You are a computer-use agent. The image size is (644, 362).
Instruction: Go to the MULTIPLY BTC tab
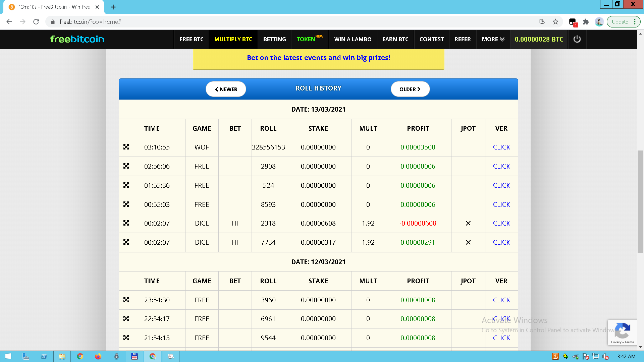pyautogui.click(x=233, y=39)
